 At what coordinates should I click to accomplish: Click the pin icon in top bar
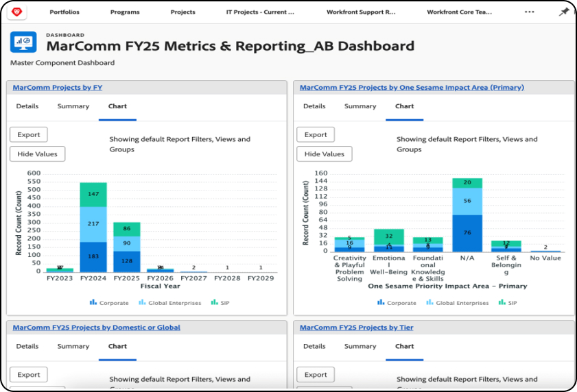564,12
